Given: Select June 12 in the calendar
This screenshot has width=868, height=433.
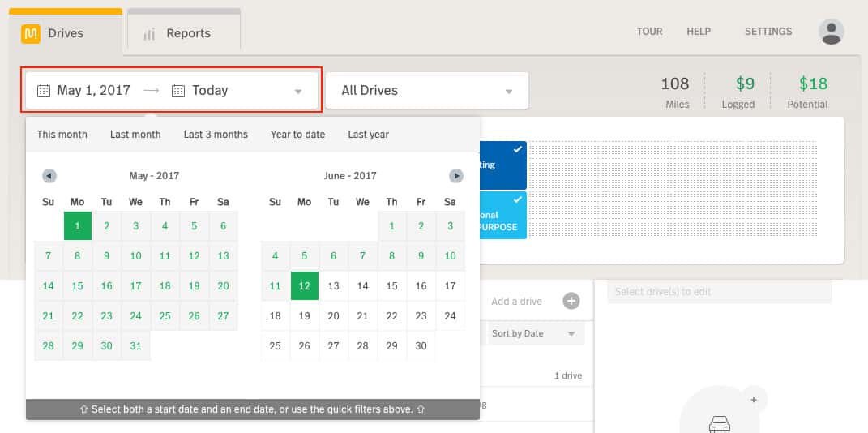Looking at the screenshot, I should point(305,286).
